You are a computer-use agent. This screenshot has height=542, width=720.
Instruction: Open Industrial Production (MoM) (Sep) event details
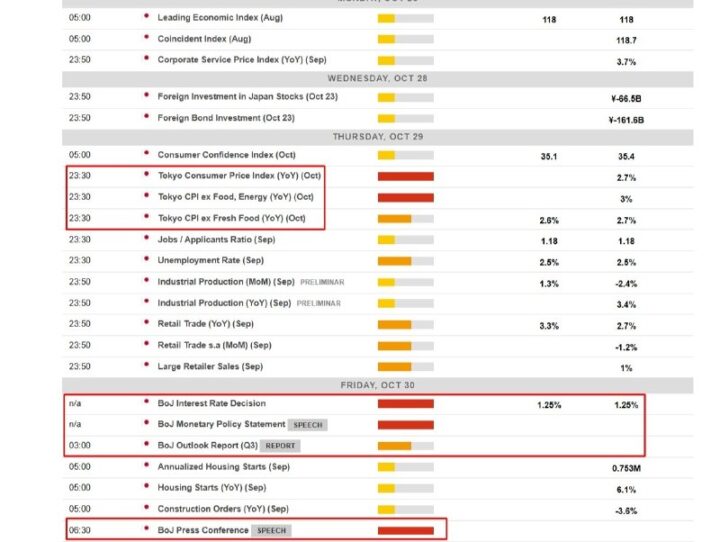226,282
